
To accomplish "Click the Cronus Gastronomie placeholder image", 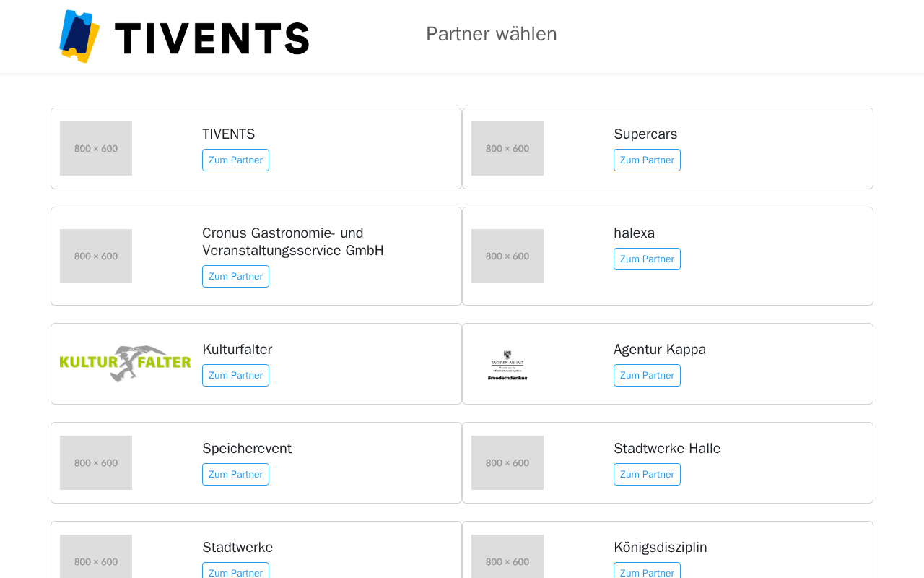I will 96,256.
